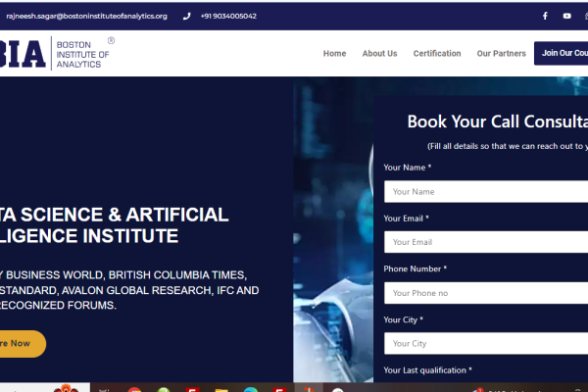Click the rajneesh.sagar email address link
The height and width of the screenshot is (392, 588).
tap(86, 16)
